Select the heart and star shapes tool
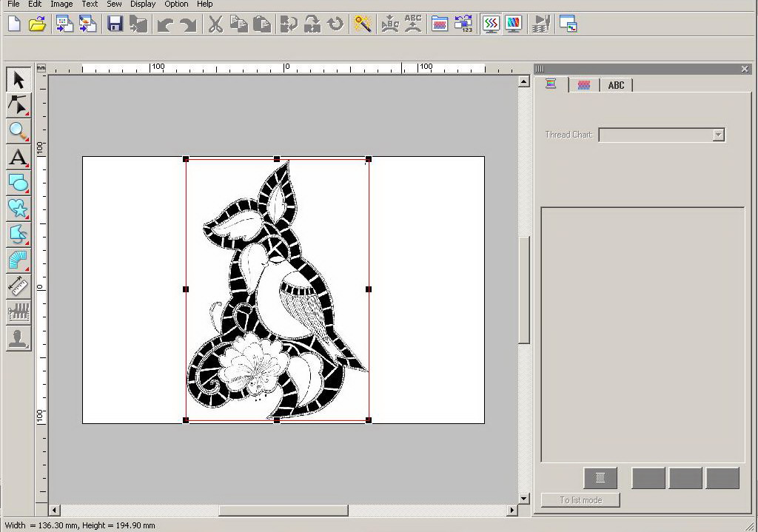Screen dimensions: 758x532 (x=19, y=209)
